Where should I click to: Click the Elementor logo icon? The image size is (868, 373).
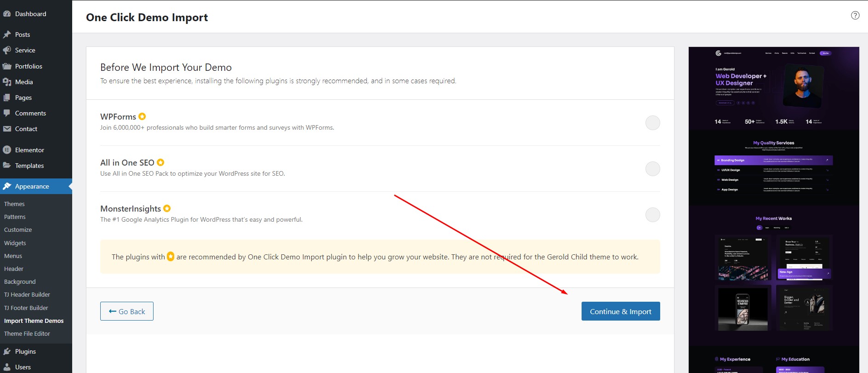[7, 150]
